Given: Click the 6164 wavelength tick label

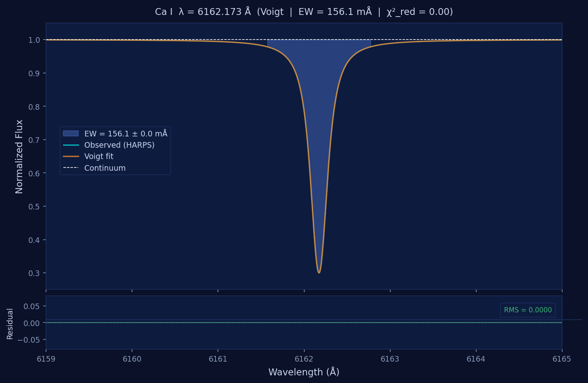Looking at the screenshot, I should 476,359.
